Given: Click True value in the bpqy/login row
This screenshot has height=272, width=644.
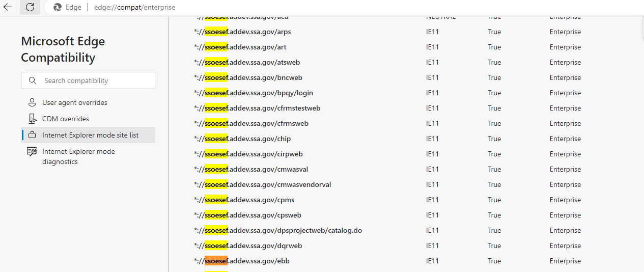Looking at the screenshot, I should (x=494, y=93).
